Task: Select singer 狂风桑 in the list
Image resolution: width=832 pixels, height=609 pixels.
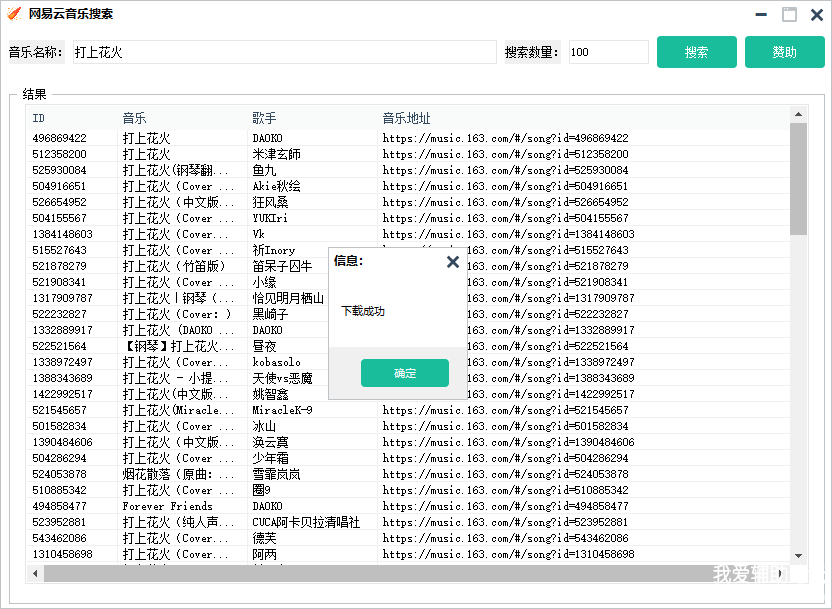Action: (271, 202)
